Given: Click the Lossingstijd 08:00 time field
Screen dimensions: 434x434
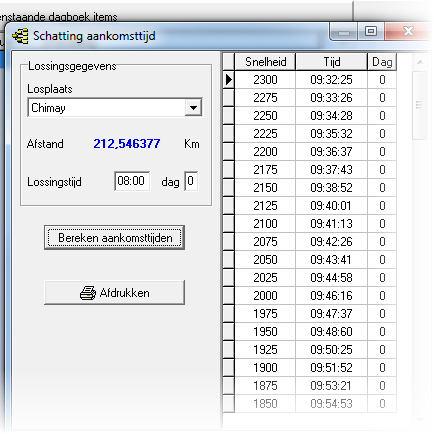Looking at the screenshot, I should (x=132, y=181).
